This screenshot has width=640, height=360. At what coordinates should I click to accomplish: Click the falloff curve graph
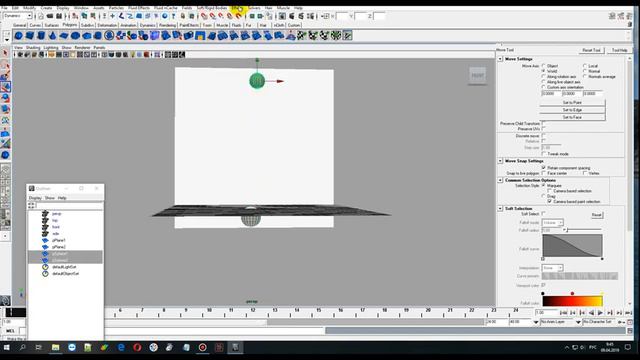click(x=572, y=245)
